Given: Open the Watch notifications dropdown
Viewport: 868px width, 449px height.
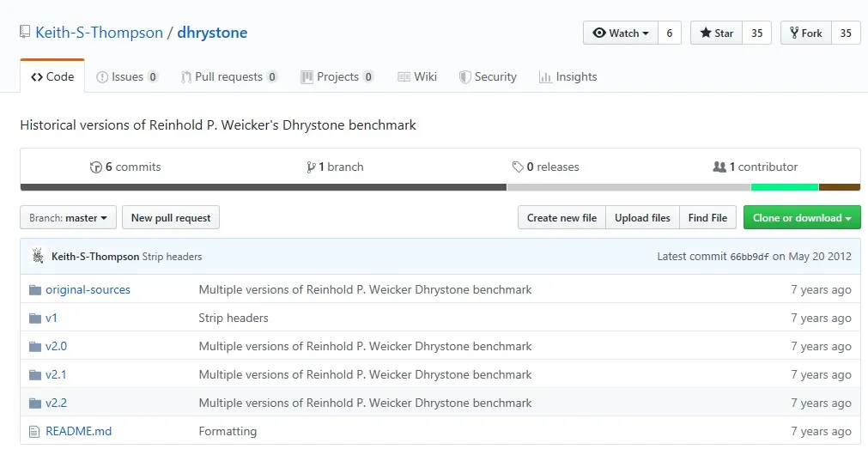Looking at the screenshot, I should pos(621,33).
